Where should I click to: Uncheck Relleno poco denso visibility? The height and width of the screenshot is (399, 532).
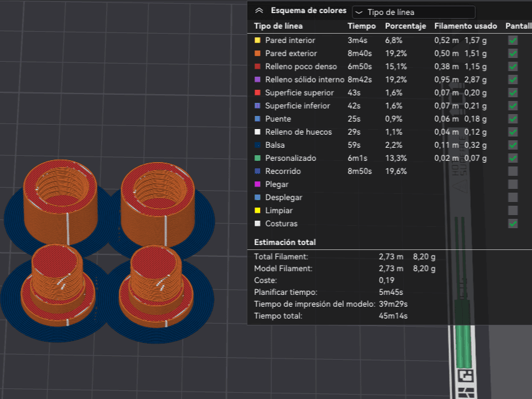(513, 67)
